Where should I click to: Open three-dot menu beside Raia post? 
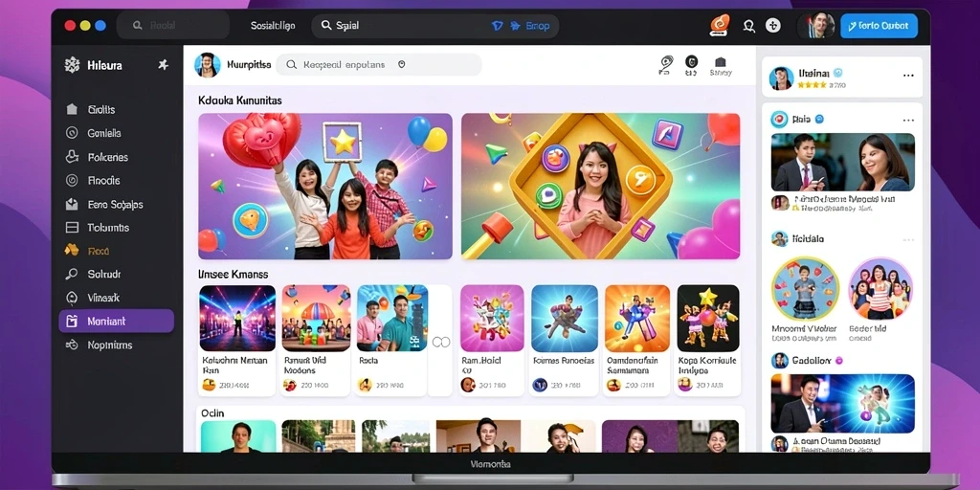click(x=908, y=120)
